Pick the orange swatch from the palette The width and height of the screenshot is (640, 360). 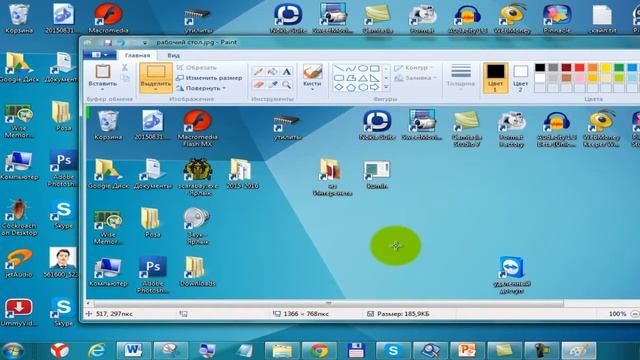593,67
